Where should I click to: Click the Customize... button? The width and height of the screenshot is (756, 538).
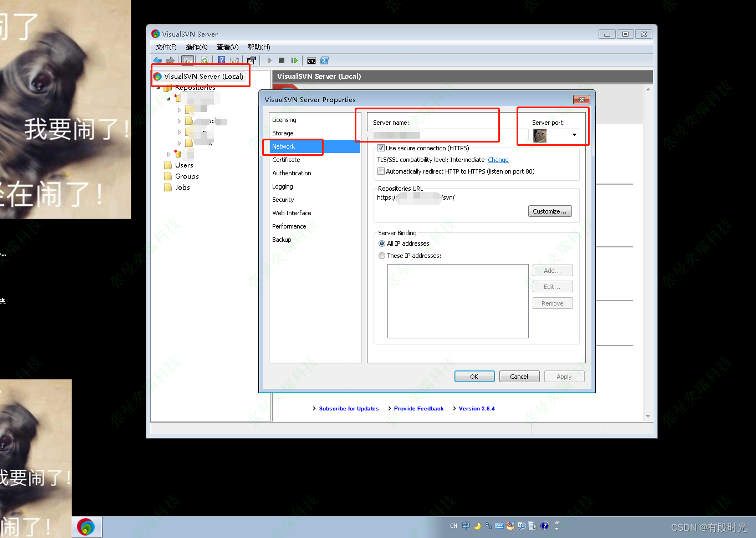coord(550,211)
